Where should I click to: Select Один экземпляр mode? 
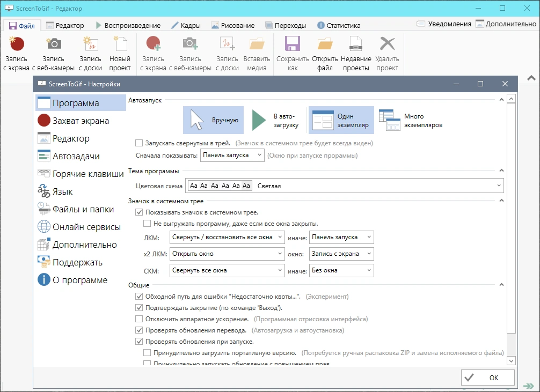point(341,120)
